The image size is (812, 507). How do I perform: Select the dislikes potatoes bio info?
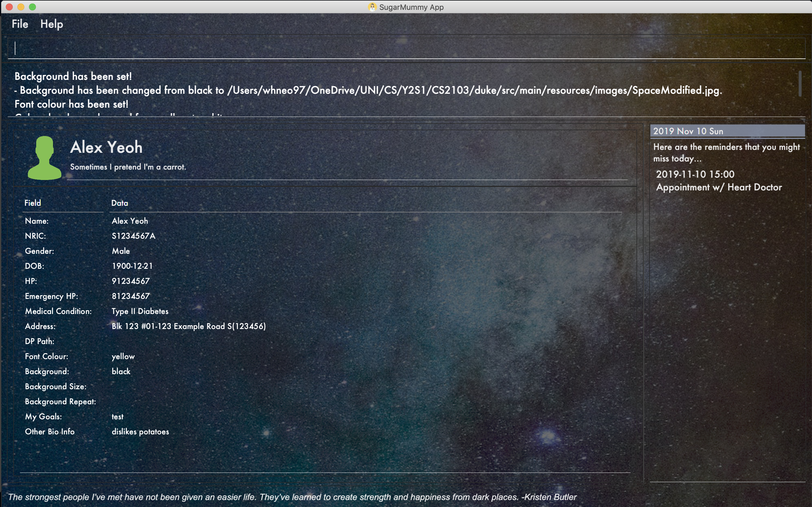140,432
